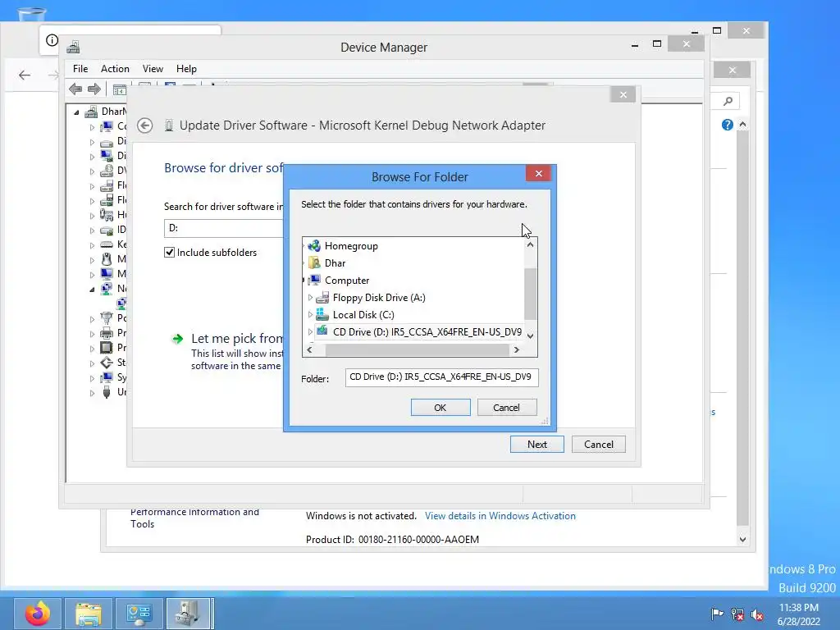Image resolution: width=840 pixels, height=630 pixels.
Task: Click Device Manager taskbar button
Action: [x=189, y=614]
